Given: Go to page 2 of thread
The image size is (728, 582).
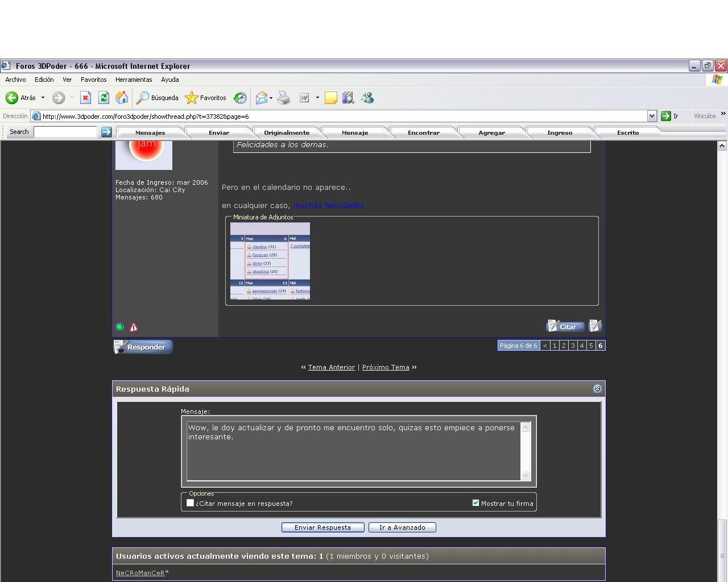Looking at the screenshot, I should (564, 346).
